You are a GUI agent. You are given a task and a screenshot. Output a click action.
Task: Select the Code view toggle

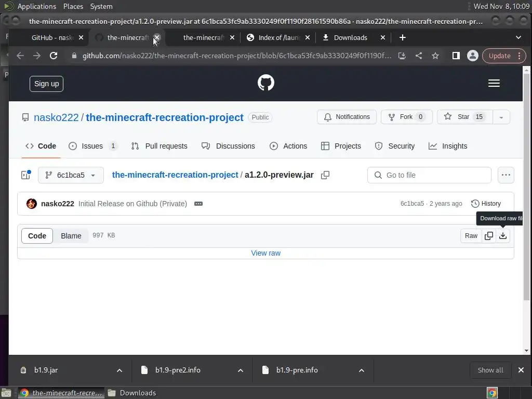37,236
